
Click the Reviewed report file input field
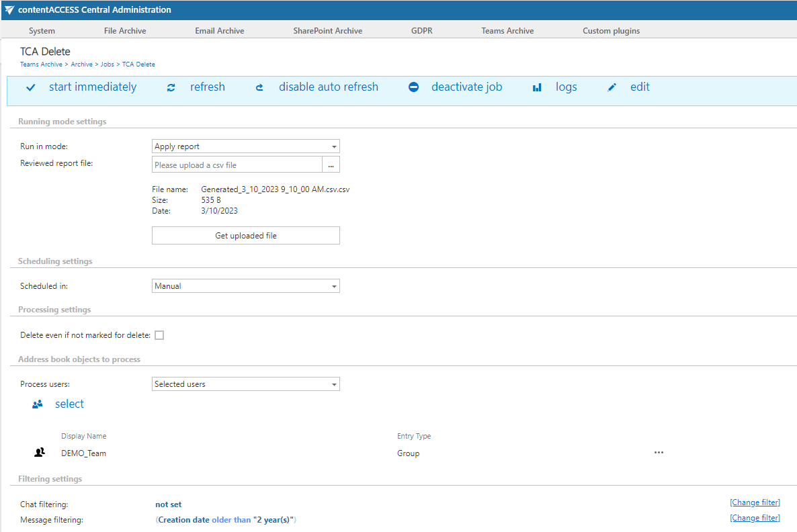click(237, 165)
